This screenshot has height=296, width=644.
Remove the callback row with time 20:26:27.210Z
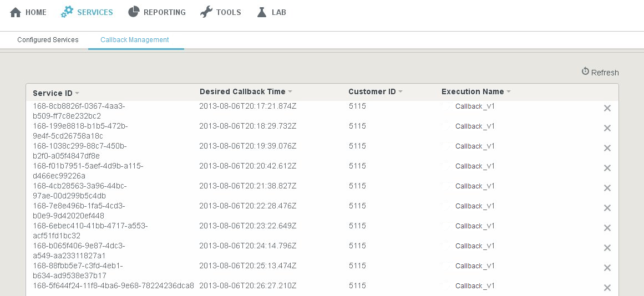click(x=607, y=288)
